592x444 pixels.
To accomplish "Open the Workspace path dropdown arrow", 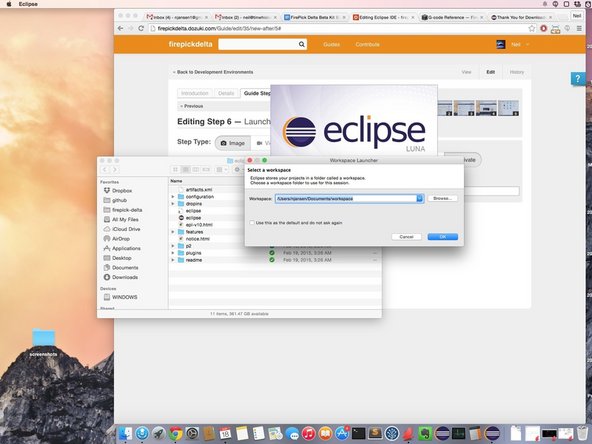I will [420, 199].
